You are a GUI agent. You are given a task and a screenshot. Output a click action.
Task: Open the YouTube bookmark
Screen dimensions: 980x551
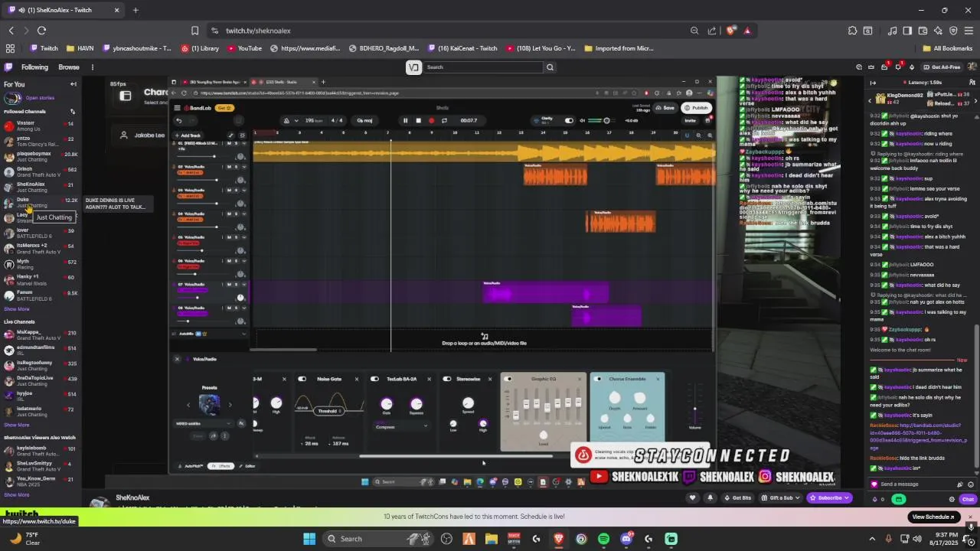click(x=244, y=48)
